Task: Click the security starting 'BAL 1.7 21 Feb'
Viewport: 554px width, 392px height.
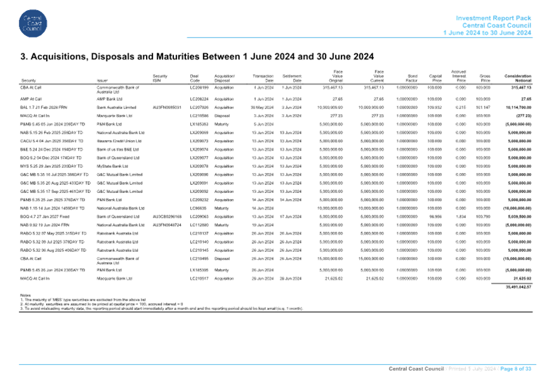Action: [x=43, y=107]
